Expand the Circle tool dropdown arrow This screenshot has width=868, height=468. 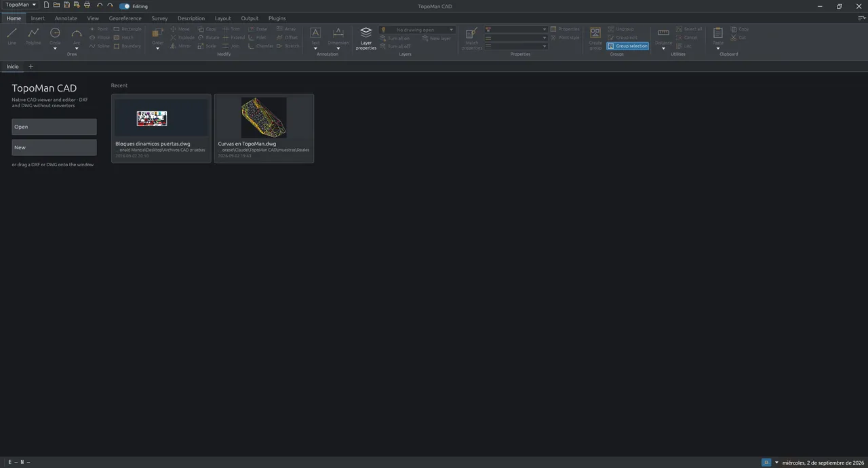coord(55,48)
